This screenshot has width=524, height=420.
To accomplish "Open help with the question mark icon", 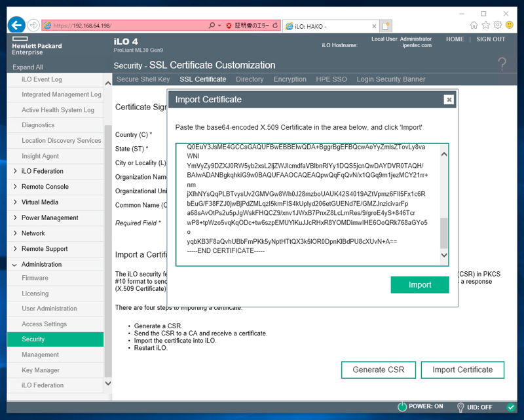I will [x=502, y=64].
